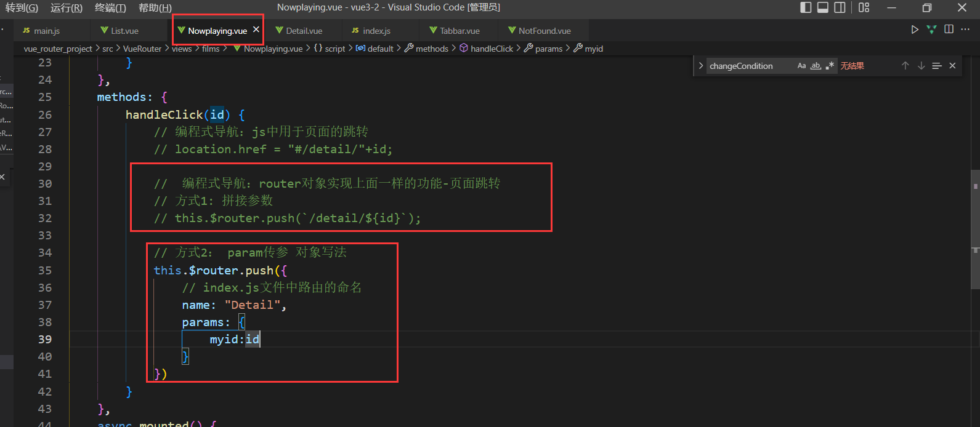Click the "Detail" string on line 37
The image size is (980, 427).
[253, 305]
